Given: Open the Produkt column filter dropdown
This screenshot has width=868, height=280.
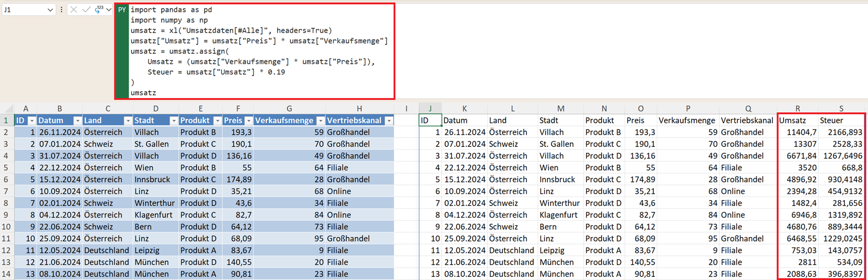Looking at the screenshot, I should 217,121.
